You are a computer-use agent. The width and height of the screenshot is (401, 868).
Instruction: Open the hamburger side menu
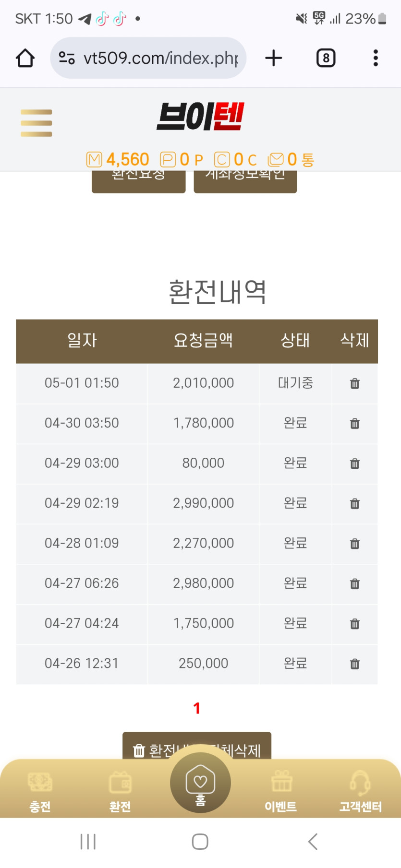[x=36, y=123]
